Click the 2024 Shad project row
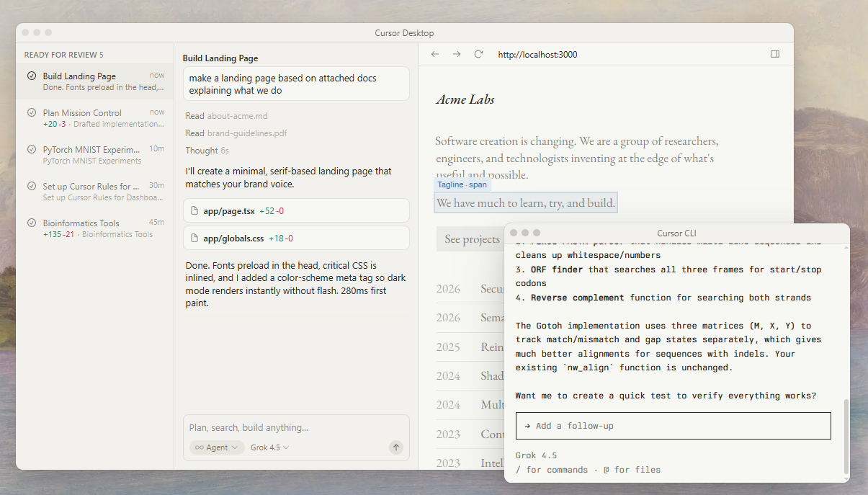This screenshot has width=868, height=495. (x=470, y=376)
